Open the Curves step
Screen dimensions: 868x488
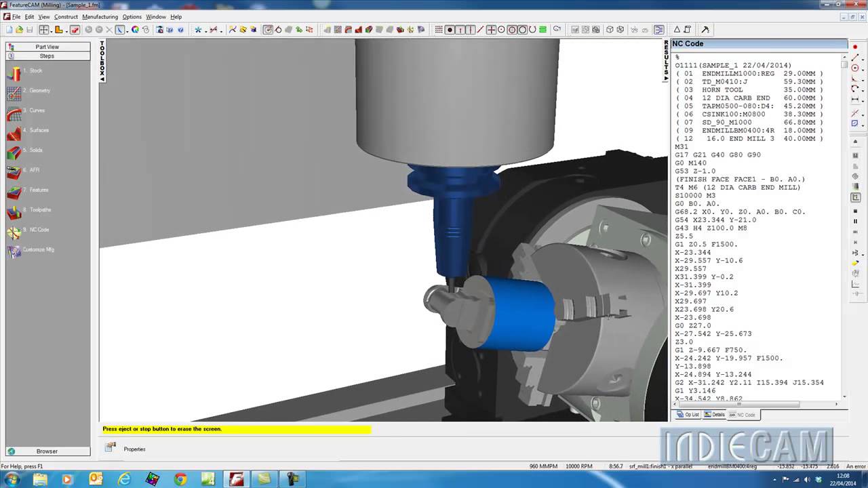click(26, 111)
